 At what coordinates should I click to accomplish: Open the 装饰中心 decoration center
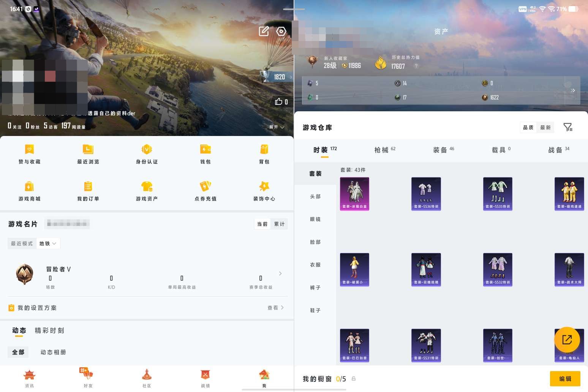point(264,191)
